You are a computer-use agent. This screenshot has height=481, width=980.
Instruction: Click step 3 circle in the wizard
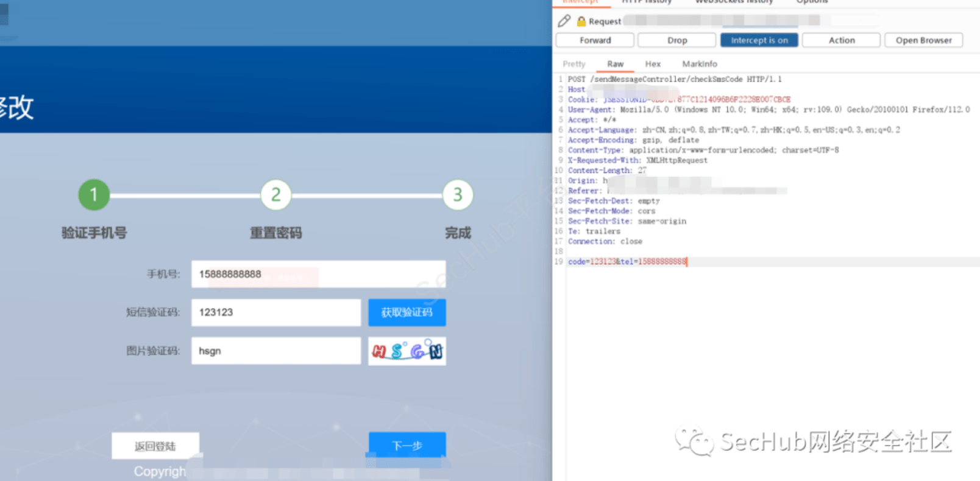[x=458, y=195]
